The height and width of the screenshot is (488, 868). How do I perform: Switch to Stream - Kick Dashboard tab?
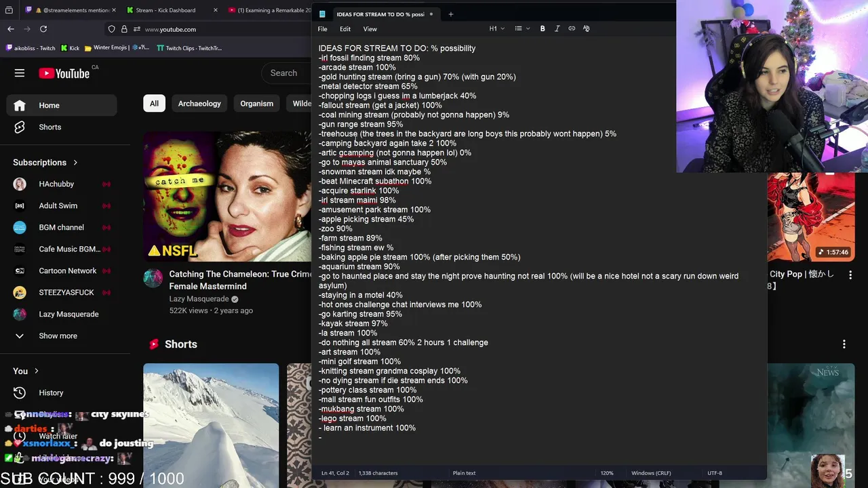[x=172, y=10]
